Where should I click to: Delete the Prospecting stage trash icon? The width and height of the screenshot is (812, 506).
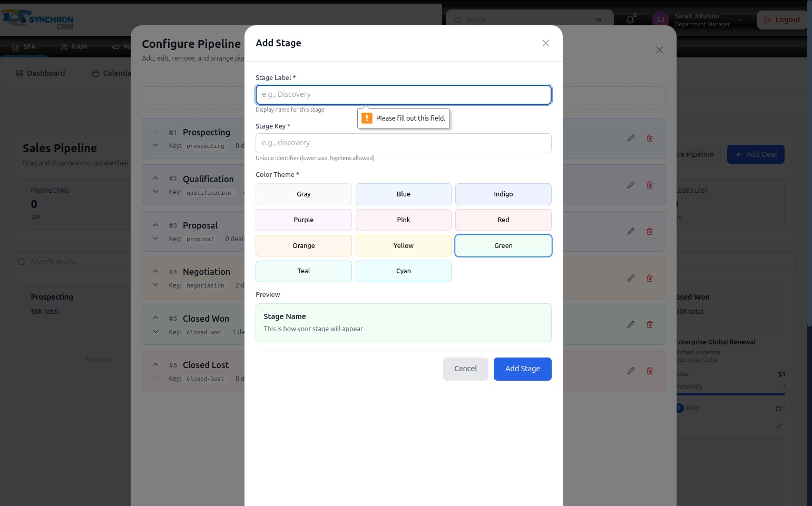[x=650, y=138]
